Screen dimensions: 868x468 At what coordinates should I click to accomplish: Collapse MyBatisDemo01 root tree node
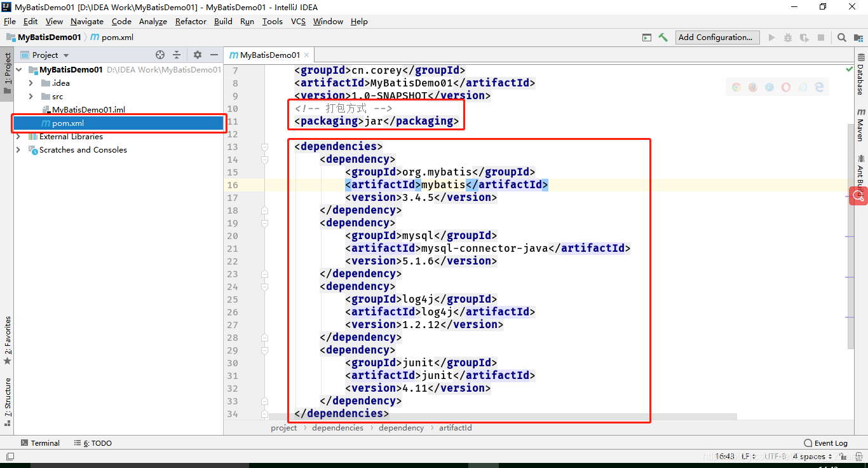[19, 70]
